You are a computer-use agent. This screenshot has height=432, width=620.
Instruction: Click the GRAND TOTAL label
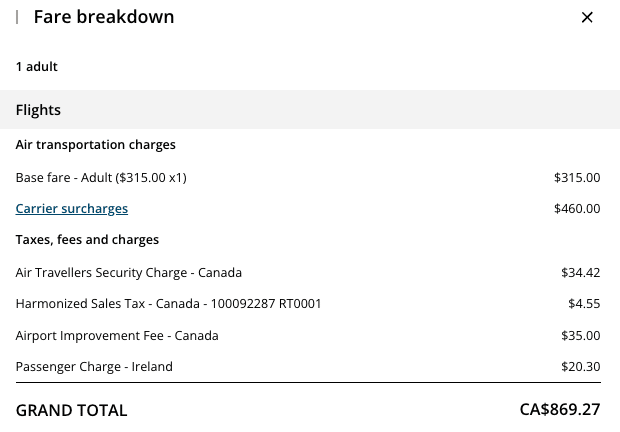click(71, 410)
